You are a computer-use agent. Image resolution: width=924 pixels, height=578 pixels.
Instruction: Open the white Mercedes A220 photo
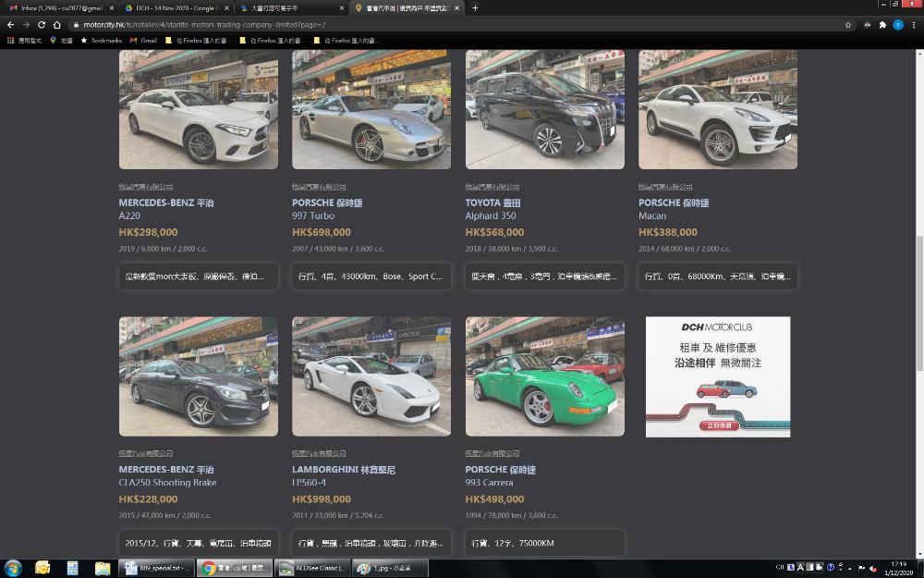point(199,109)
